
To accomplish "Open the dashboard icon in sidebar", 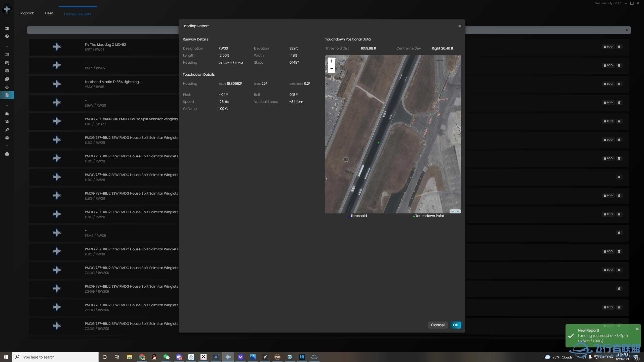I will pos(7,28).
